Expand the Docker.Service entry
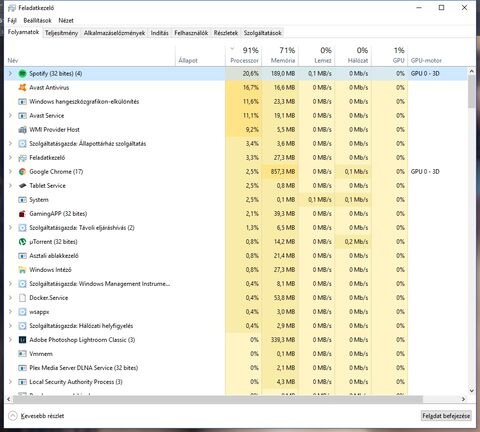 click(10, 297)
